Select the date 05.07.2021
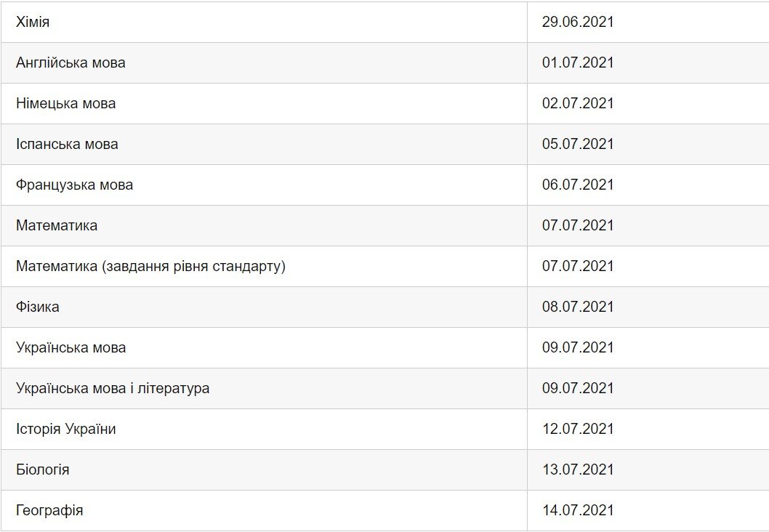The image size is (769, 532). click(578, 144)
